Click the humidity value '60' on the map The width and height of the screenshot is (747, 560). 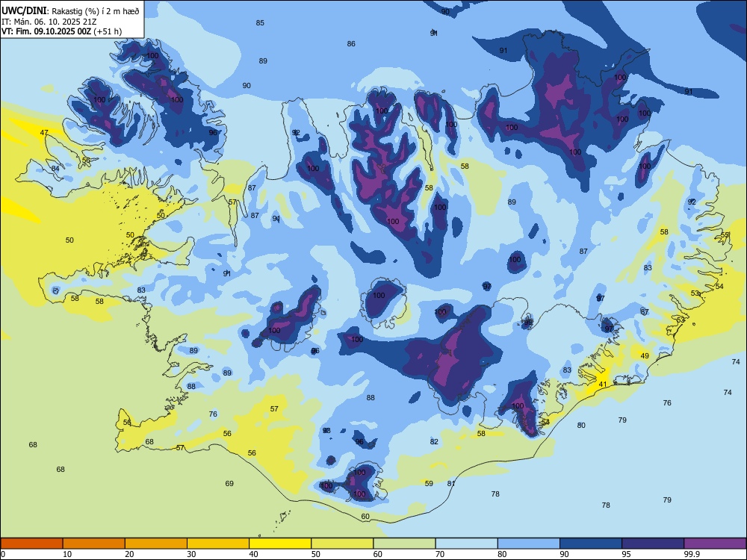tap(365, 516)
